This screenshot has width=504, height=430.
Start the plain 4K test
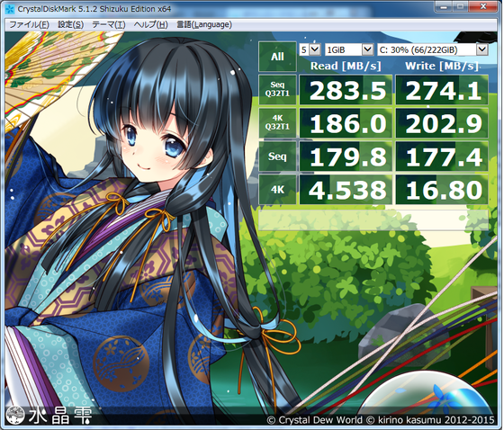pos(277,189)
